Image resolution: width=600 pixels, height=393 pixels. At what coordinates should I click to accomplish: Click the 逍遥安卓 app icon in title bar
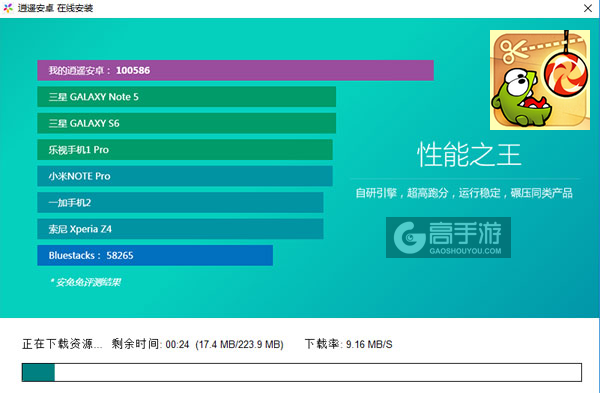tap(8, 8)
